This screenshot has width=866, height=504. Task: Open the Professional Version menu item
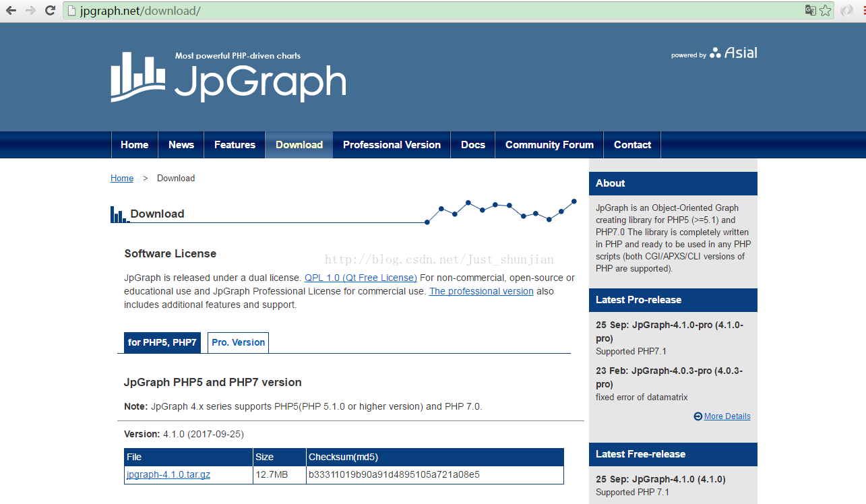tap(392, 145)
